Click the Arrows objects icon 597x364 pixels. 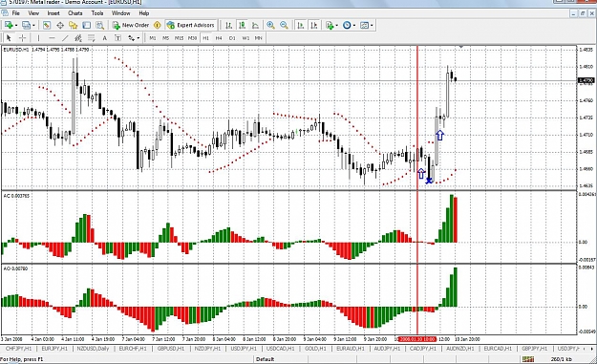click(x=132, y=37)
